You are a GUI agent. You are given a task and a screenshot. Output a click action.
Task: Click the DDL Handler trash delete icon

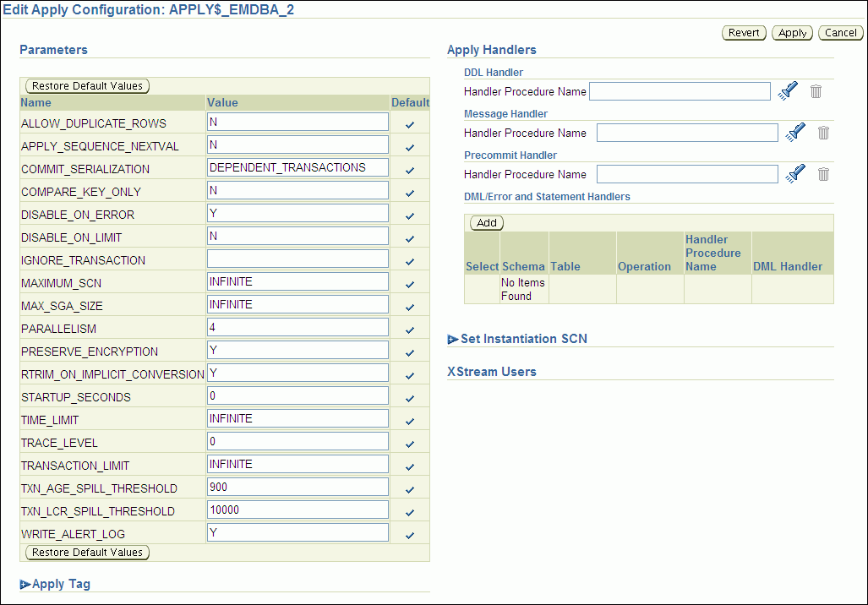tap(816, 91)
